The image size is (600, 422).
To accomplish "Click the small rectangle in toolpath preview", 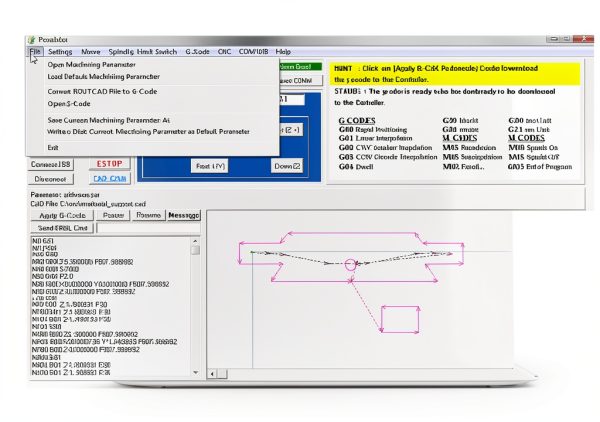I will [400, 319].
